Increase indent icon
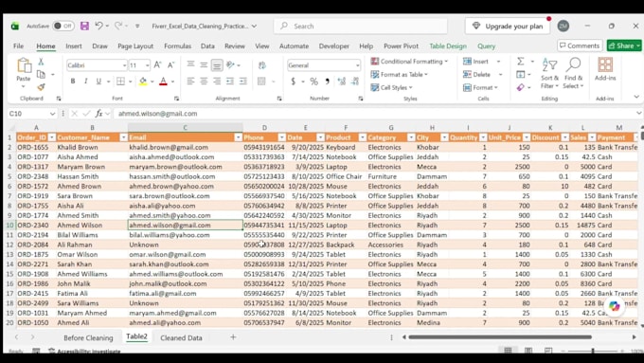 tap(243, 81)
